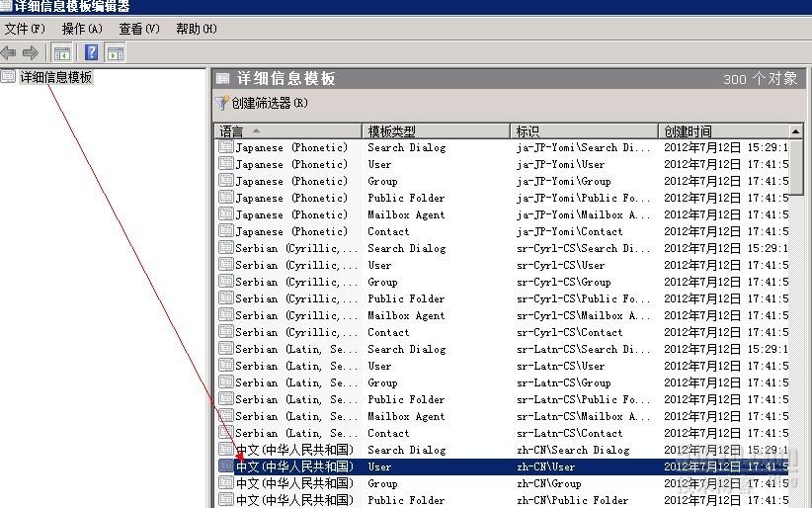Click the 详细信息模板 tree node icon
812x508 pixels.
(8, 77)
